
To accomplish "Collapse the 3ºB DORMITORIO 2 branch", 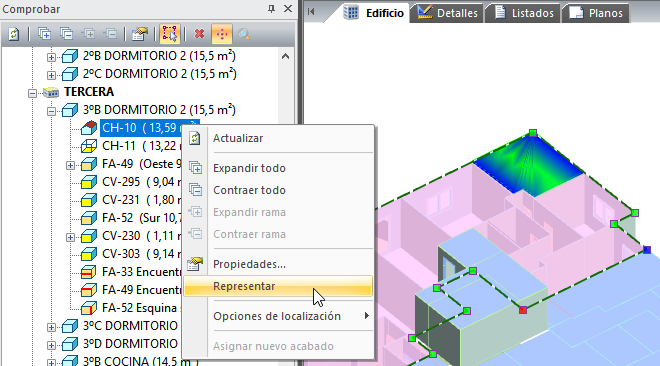I will tap(51, 111).
